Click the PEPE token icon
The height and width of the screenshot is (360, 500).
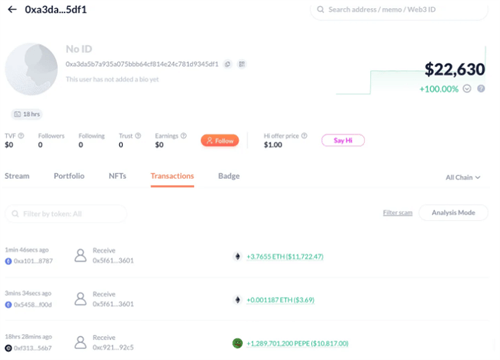click(237, 343)
